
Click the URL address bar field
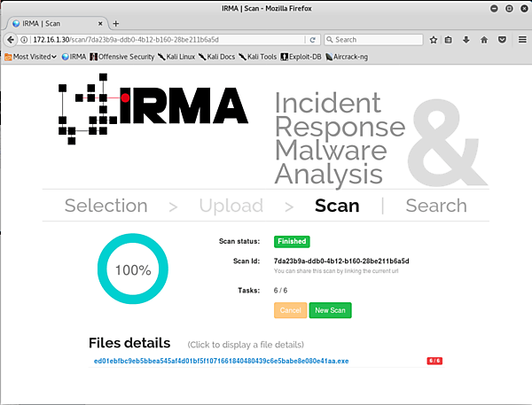click(168, 40)
